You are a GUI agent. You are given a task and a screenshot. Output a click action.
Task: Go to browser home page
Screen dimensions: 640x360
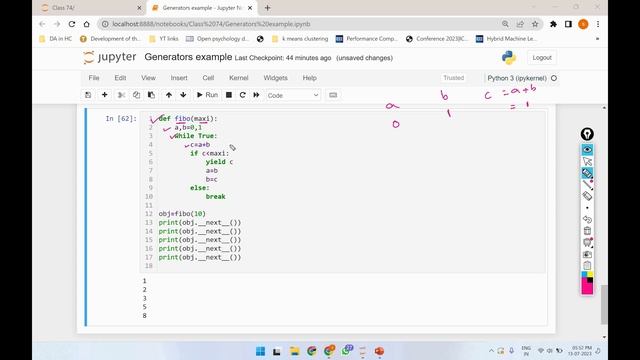(x=87, y=24)
